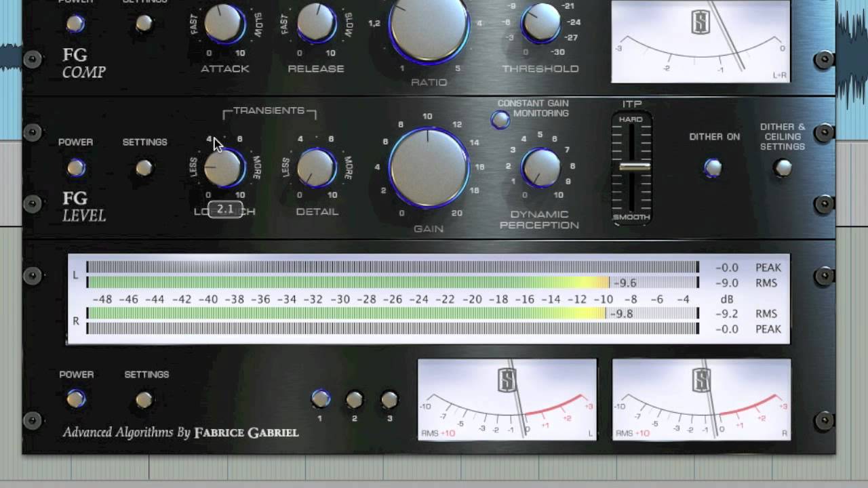Click the Lo Punch transients knob
This screenshot has height=488, width=868.
[x=224, y=167]
